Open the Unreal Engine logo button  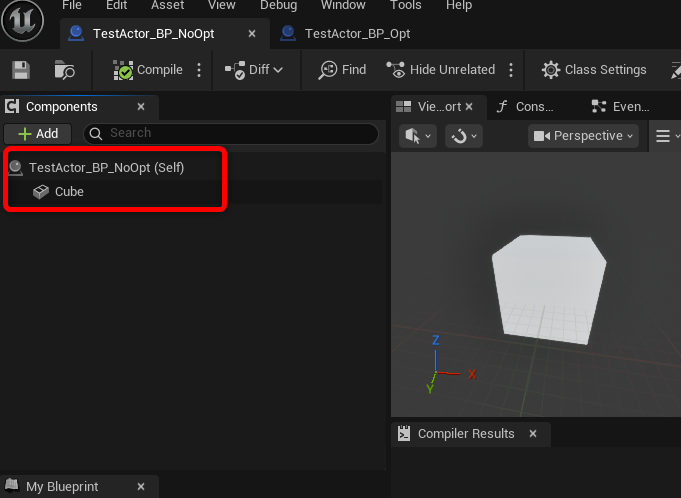click(x=23, y=20)
